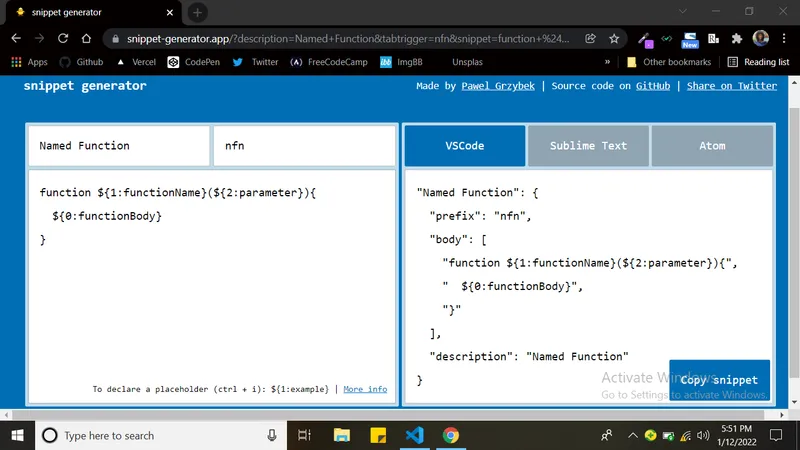Open a new browser tab
800x450 pixels.
(x=197, y=12)
